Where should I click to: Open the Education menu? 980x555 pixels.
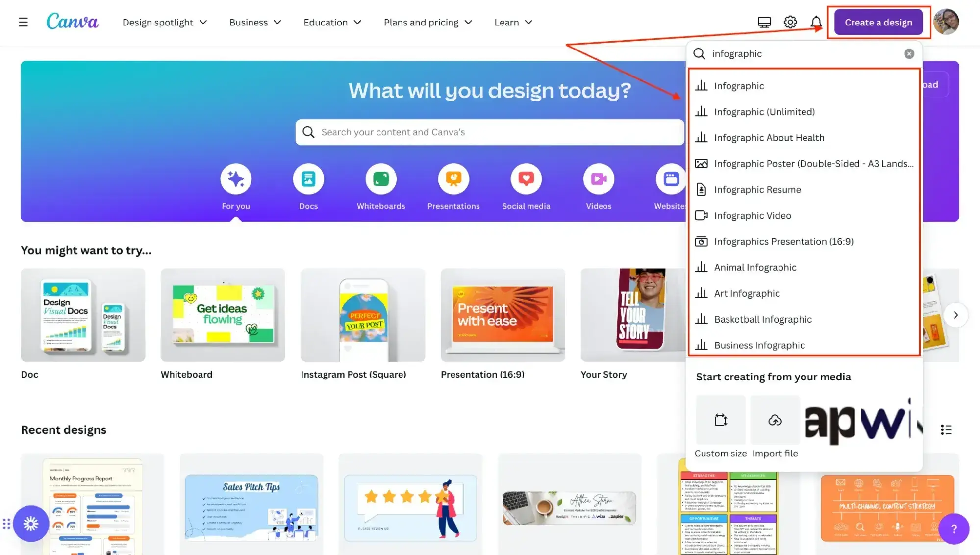332,22
